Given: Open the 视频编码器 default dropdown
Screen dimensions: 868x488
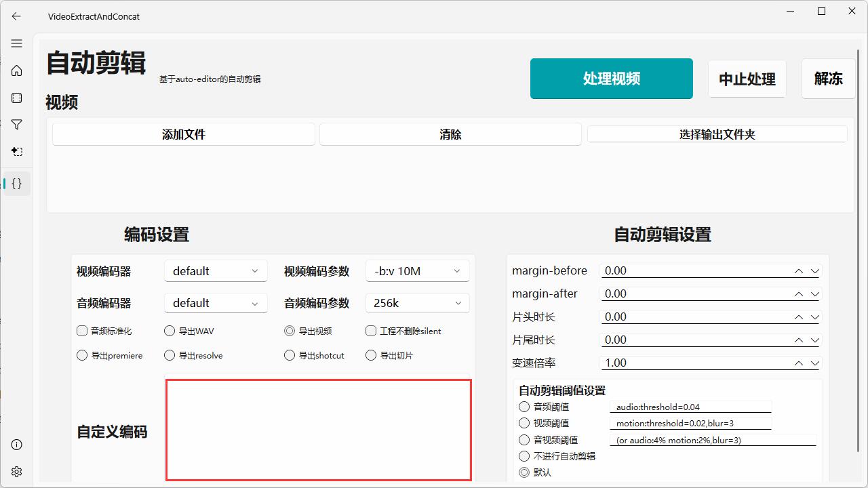Looking at the screenshot, I should tap(216, 271).
